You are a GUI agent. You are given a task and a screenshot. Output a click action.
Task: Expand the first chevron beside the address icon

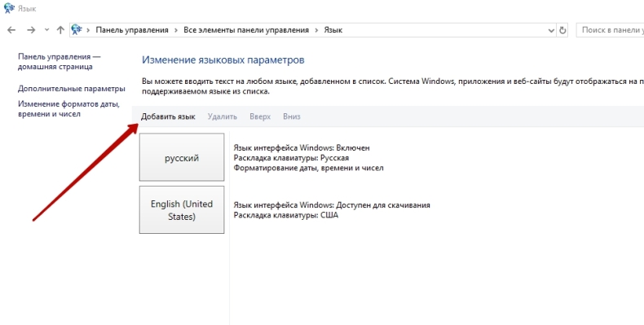click(x=88, y=30)
